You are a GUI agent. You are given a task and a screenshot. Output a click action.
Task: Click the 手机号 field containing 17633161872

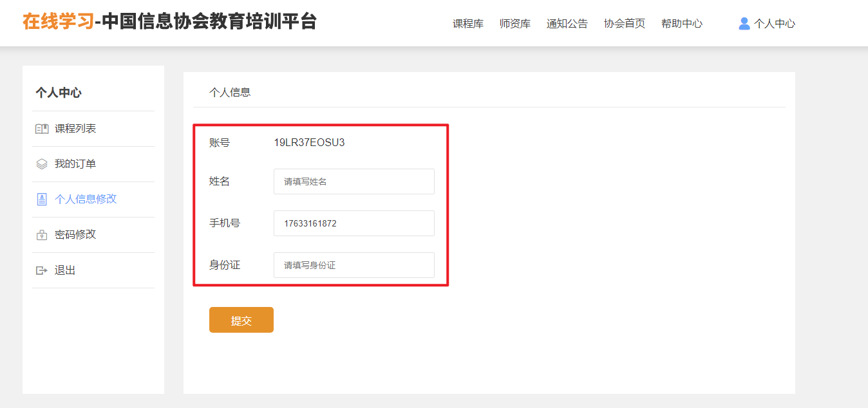[x=354, y=223]
